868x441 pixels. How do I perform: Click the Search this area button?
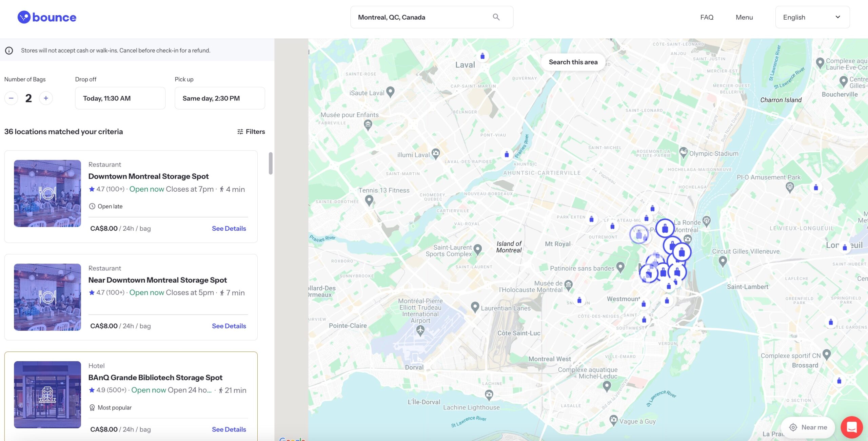pos(573,62)
